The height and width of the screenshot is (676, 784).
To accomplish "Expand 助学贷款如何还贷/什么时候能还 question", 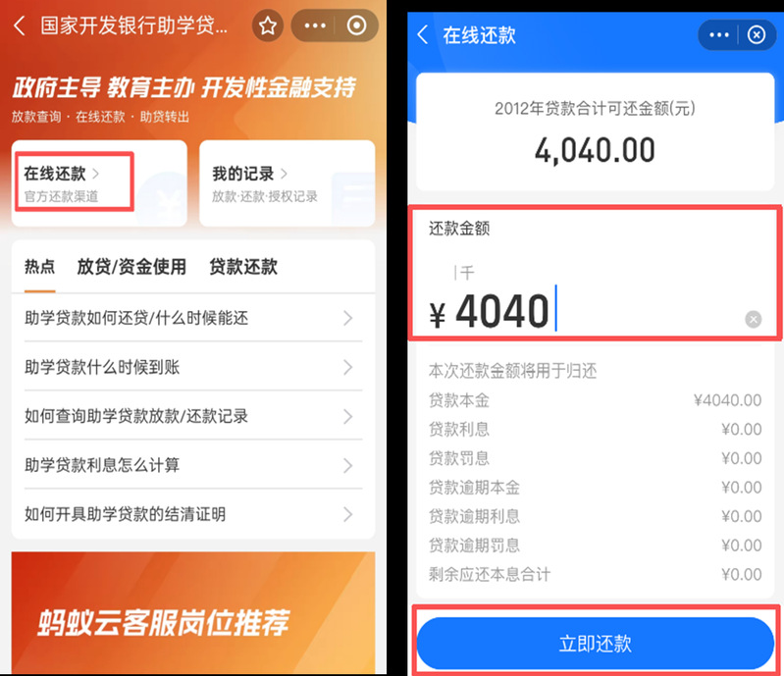I will coord(193,318).
